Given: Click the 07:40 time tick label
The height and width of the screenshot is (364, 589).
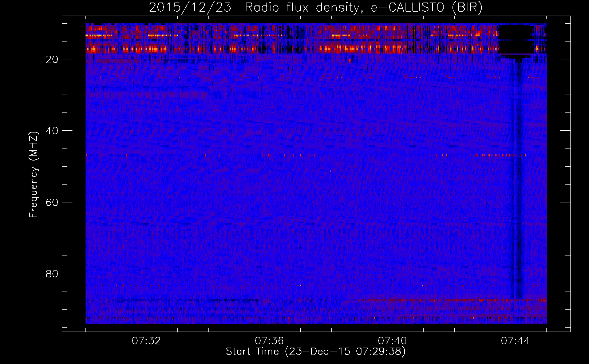Looking at the screenshot, I should tap(392, 341).
